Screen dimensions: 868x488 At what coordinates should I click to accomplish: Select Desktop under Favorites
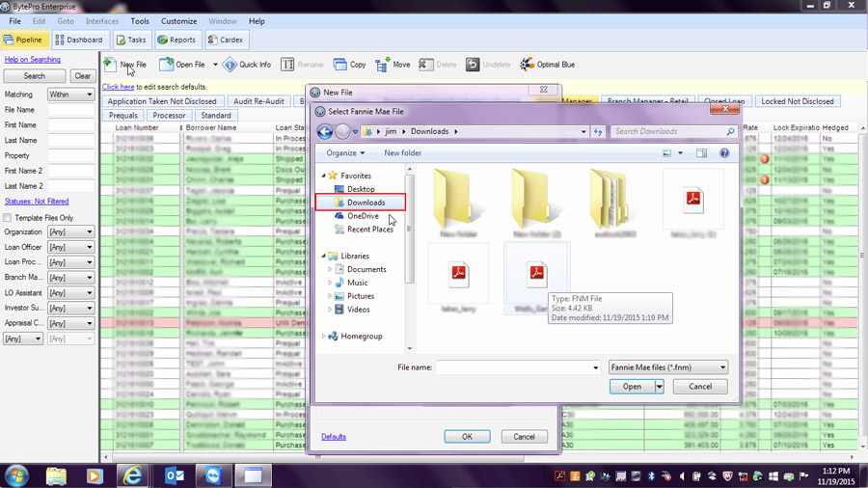tap(361, 189)
